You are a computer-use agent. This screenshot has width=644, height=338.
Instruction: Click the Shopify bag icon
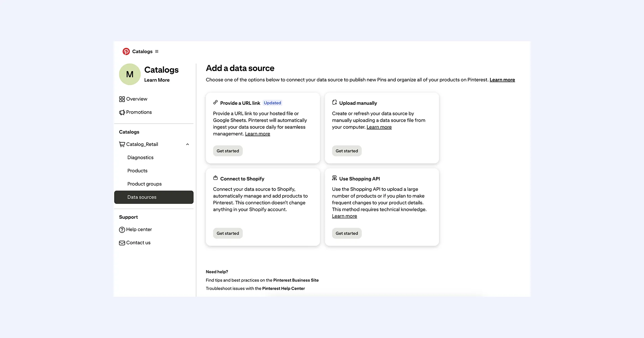pos(215,178)
